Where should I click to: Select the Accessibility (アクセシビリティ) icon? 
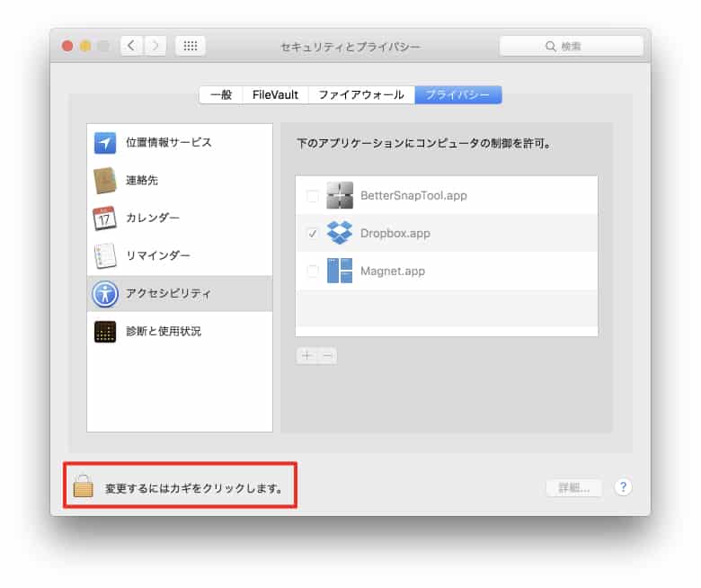pos(105,294)
